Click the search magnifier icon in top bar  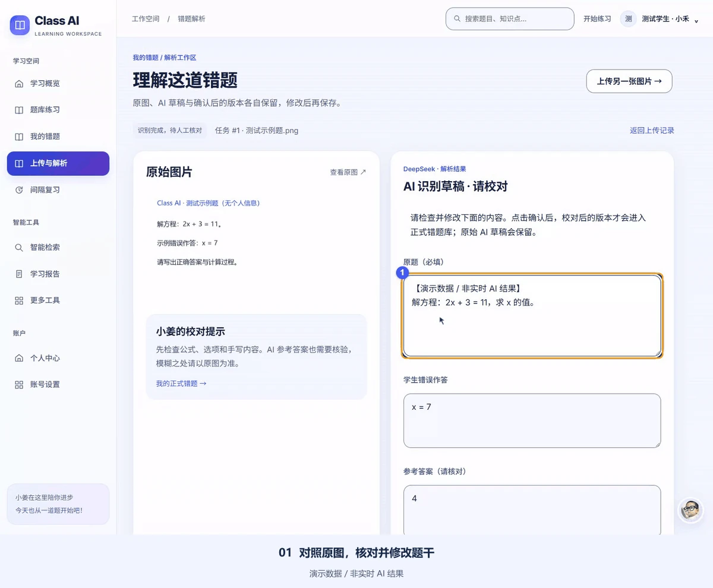(x=457, y=18)
